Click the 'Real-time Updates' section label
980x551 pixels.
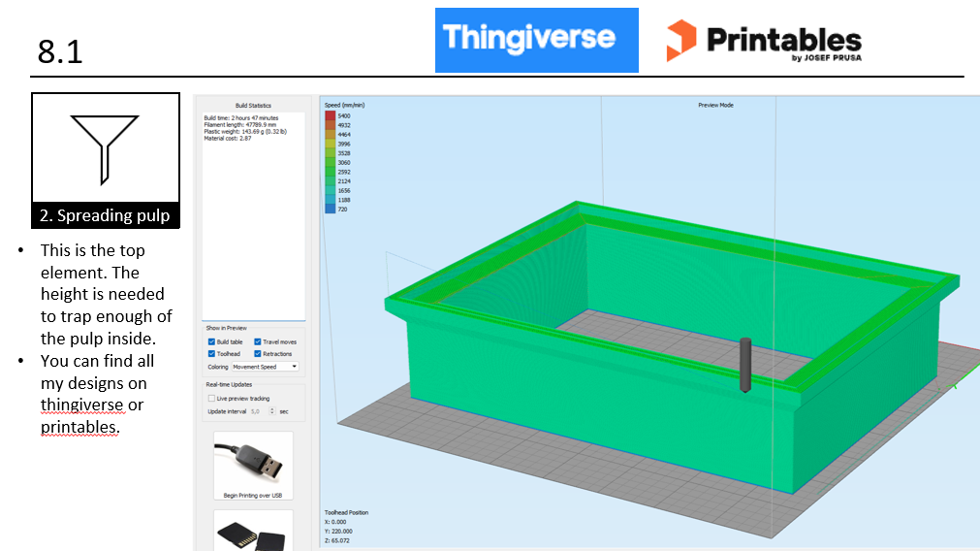[229, 385]
